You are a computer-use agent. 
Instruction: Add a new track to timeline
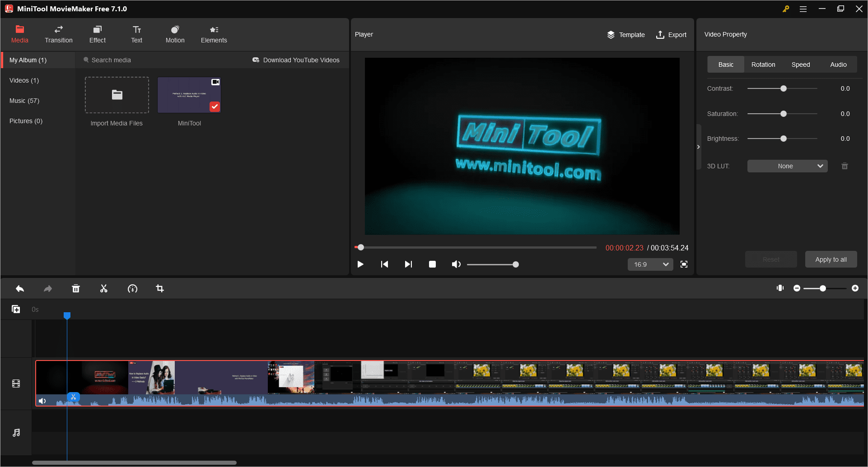(16, 309)
